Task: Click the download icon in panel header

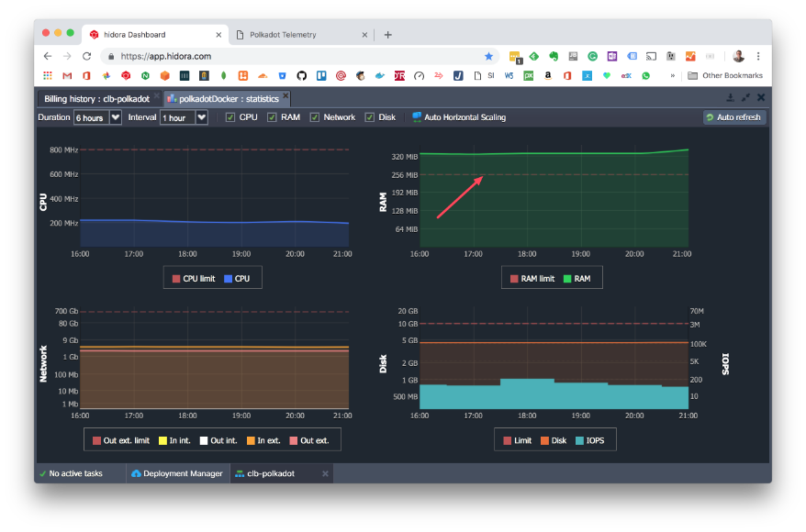Action: [730, 97]
